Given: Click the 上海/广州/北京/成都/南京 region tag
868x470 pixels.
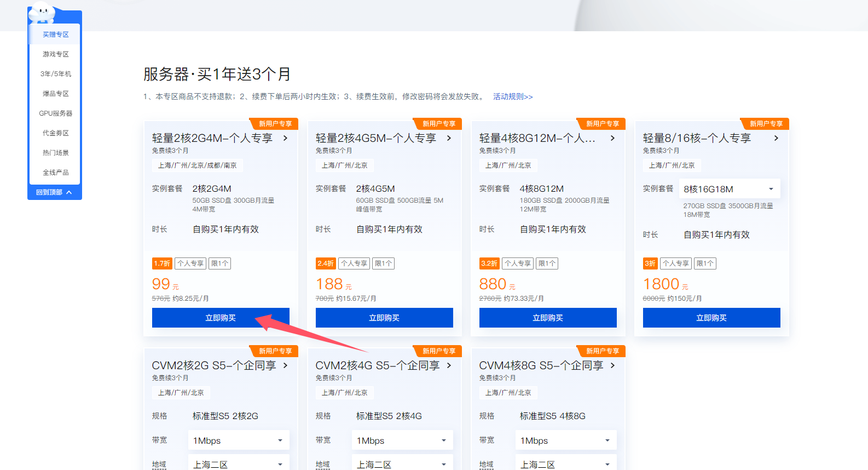Looking at the screenshot, I should [198, 165].
